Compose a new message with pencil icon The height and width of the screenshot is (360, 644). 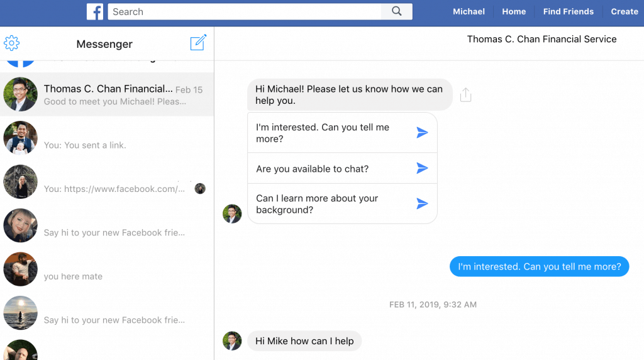pos(198,43)
